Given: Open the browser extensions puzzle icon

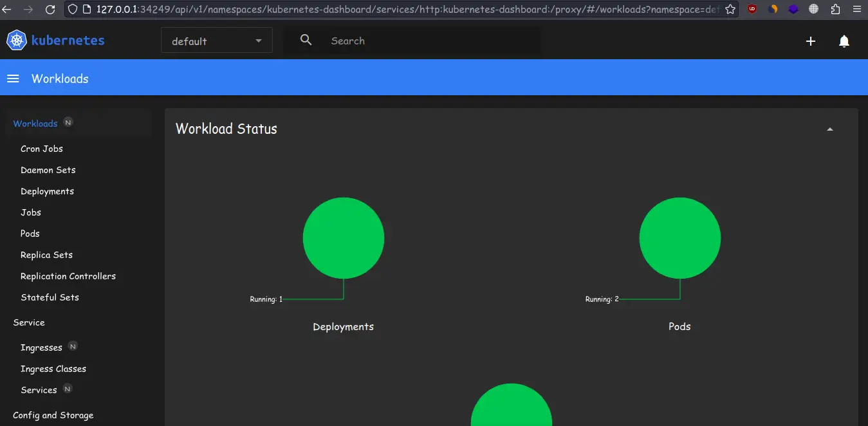Looking at the screenshot, I should 835,10.
